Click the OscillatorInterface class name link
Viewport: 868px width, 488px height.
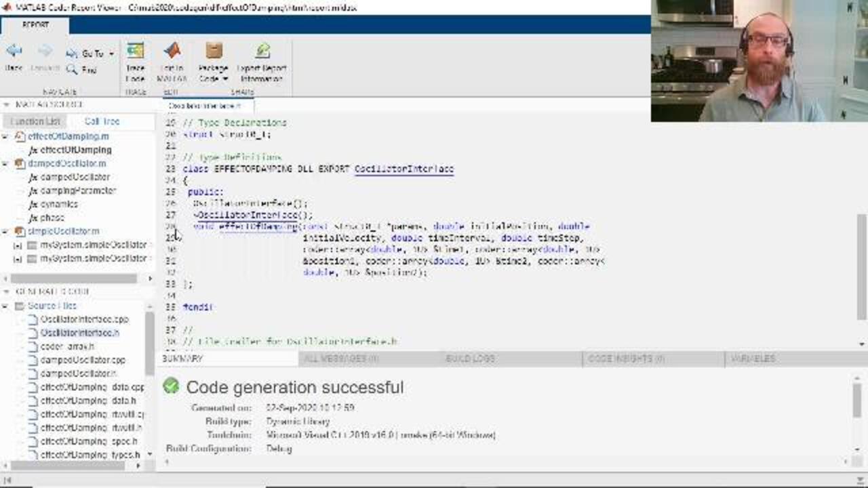click(x=403, y=169)
